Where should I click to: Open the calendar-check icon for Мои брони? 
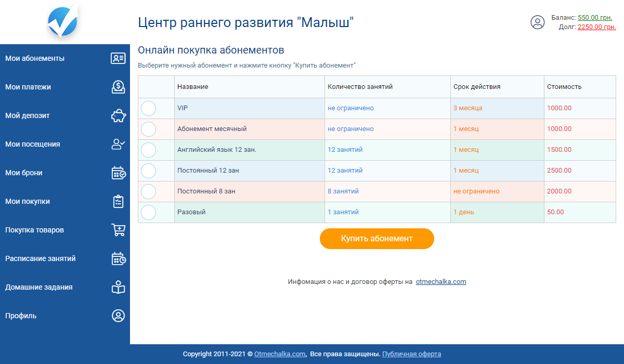click(118, 173)
